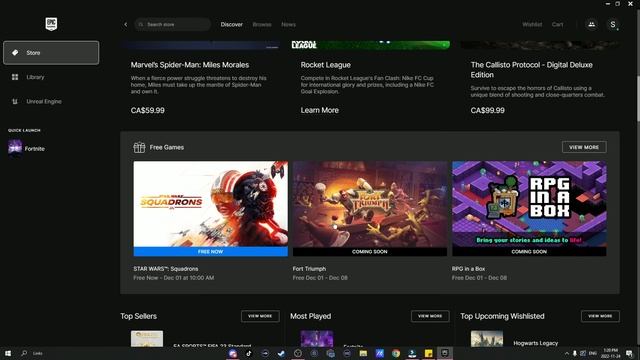Click the Fort Triumph title text
This screenshot has width=640, height=360.
pyautogui.click(x=309, y=269)
